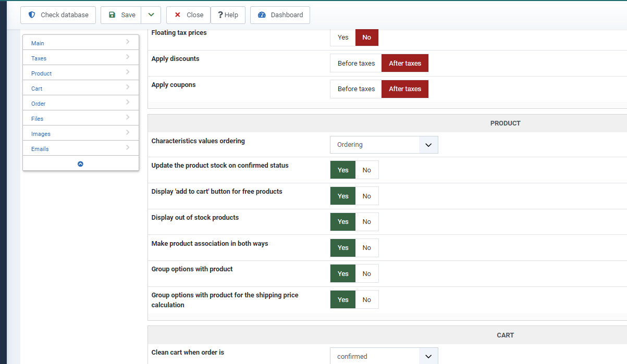Screen dimensions: 627x364
Task: Open the Save options dropdown arrow
Action: [151, 15]
